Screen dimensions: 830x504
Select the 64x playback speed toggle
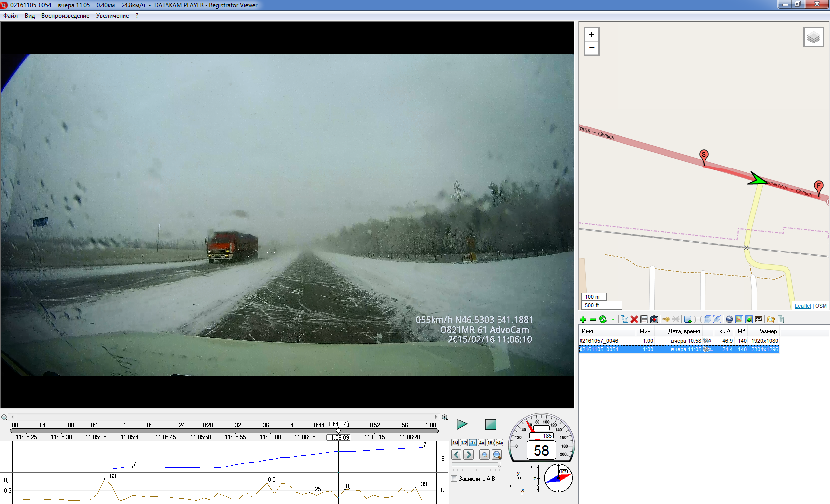pyautogui.click(x=499, y=443)
